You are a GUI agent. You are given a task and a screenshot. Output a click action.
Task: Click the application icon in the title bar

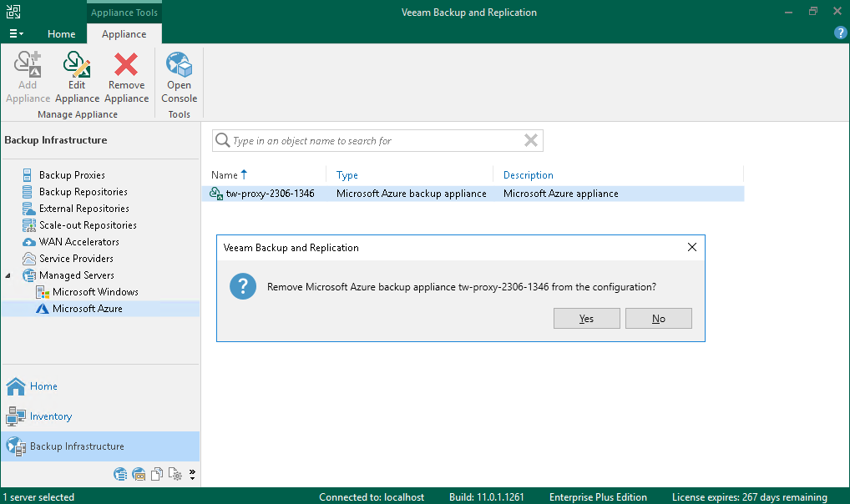[x=13, y=12]
